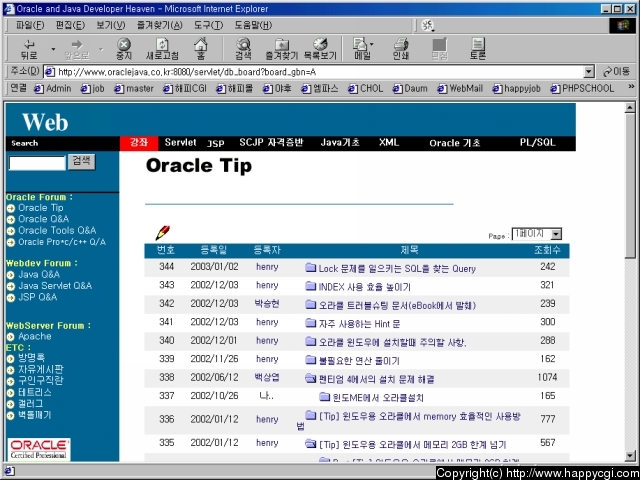Select the JSP navigation tab
Screen dimensions: 640x480
point(216,143)
